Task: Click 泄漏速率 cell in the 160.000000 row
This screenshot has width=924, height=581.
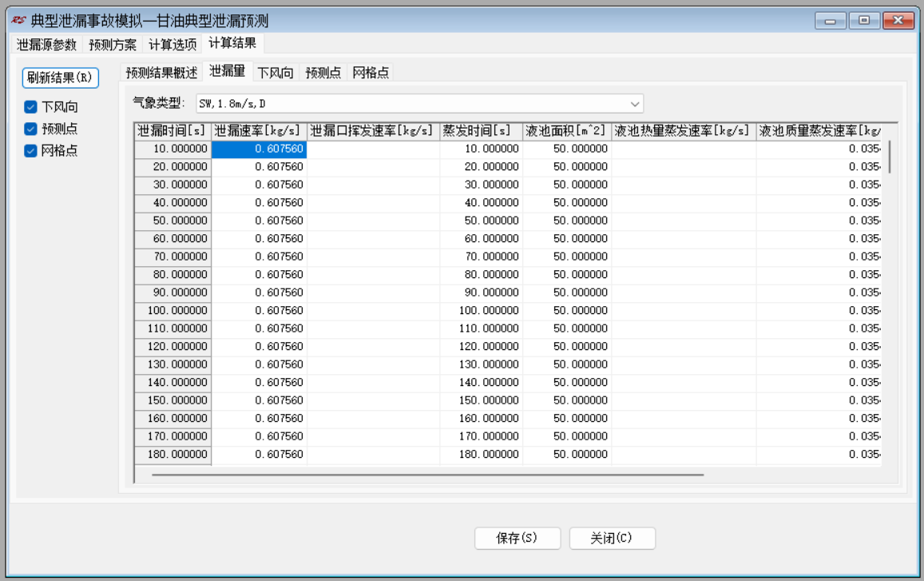Action: [x=259, y=419]
